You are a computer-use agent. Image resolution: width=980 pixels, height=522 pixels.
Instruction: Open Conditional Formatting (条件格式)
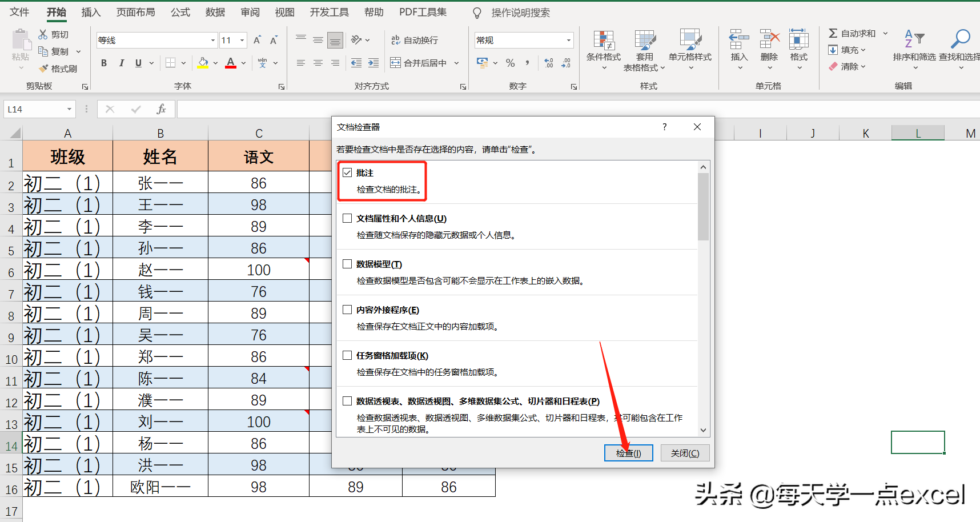[604, 50]
